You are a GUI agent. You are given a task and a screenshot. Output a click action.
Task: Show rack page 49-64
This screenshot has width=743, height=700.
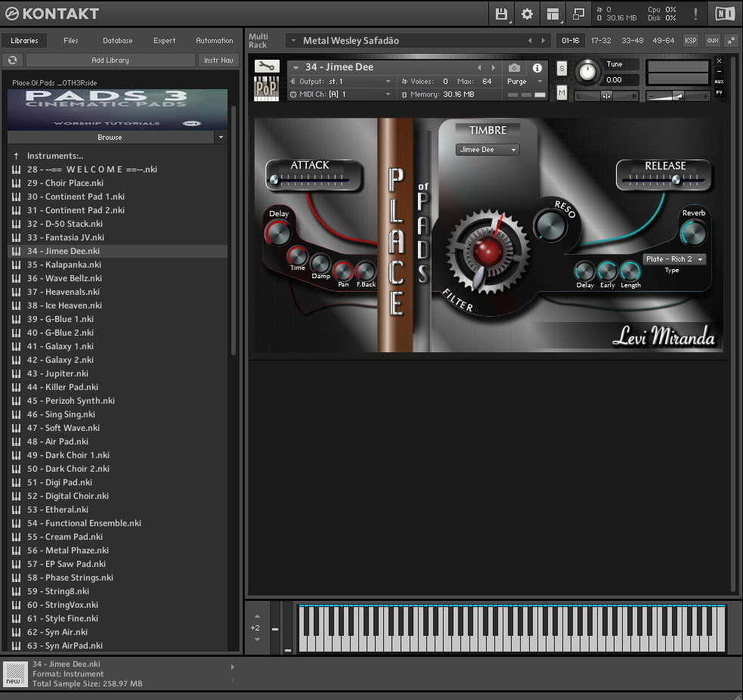coord(664,41)
